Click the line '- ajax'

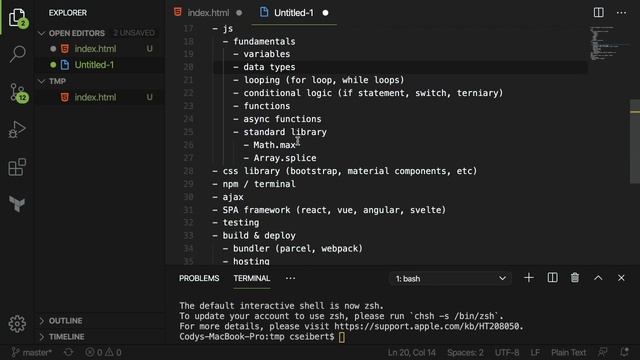[x=228, y=197]
